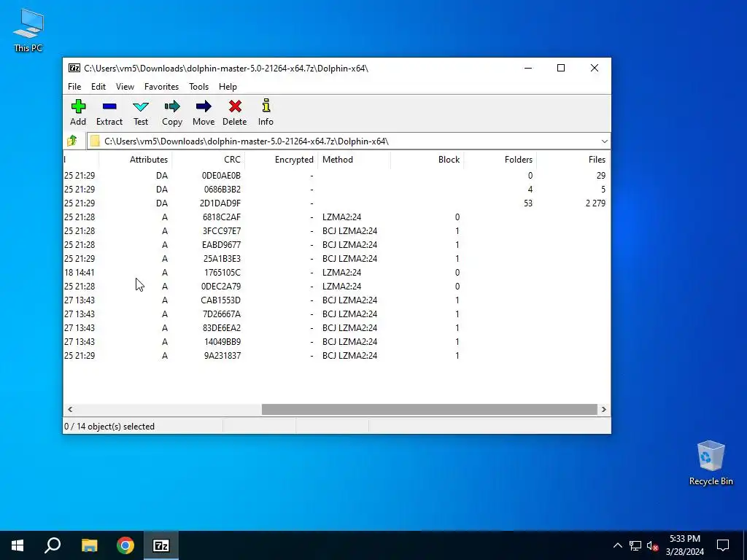Select row with CRC 0686B3B2

pyautogui.click(x=336, y=190)
